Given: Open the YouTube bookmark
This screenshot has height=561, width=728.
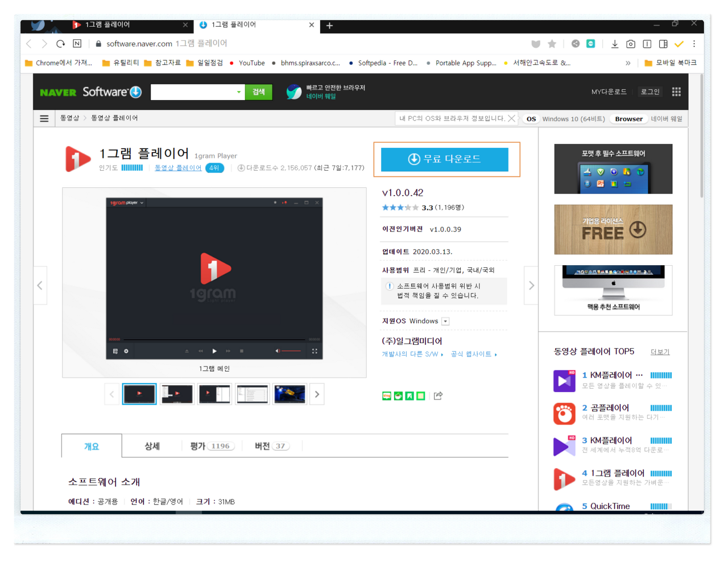Looking at the screenshot, I should pyautogui.click(x=247, y=63).
